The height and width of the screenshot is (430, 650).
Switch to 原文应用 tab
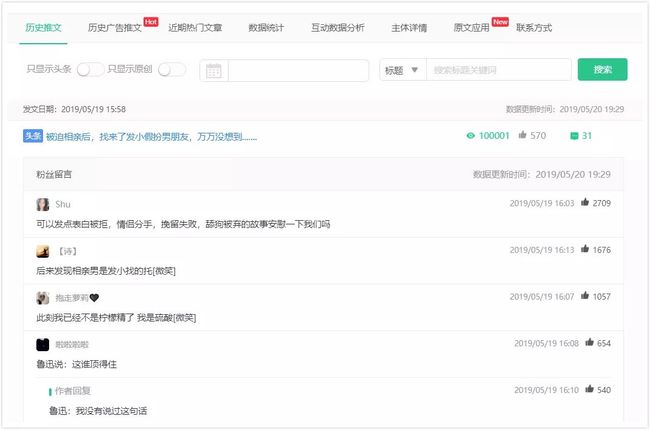click(471, 28)
